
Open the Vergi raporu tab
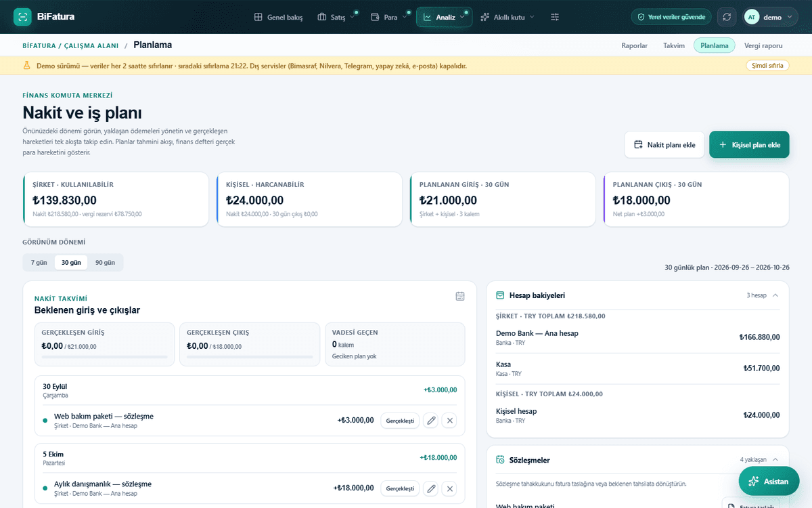(763, 45)
